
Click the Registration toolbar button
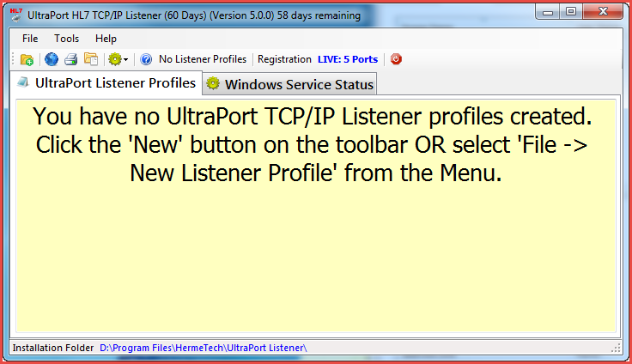tap(284, 59)
